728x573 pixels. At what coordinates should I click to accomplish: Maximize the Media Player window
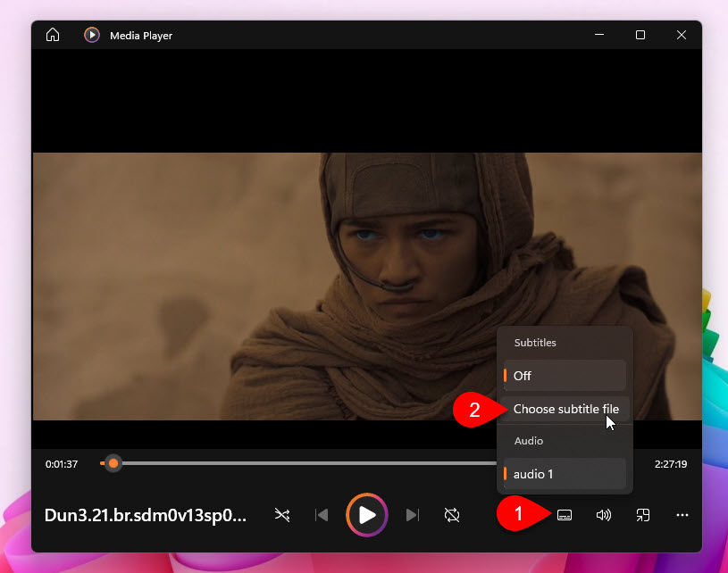coord(640,35)
